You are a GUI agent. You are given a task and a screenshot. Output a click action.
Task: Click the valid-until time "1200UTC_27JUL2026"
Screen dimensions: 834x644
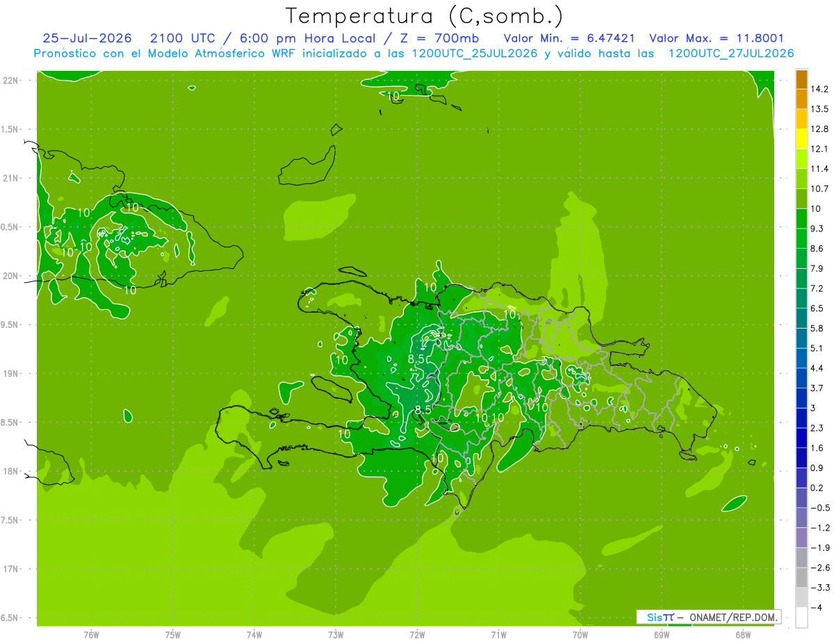click(x=730, y=53)
